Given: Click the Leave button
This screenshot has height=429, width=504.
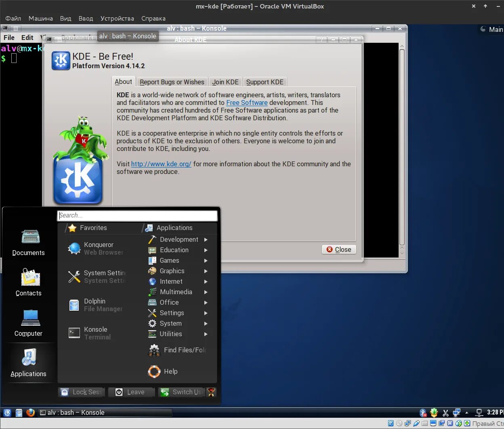Looking at the screenshot, I should [x=131, y=392].
